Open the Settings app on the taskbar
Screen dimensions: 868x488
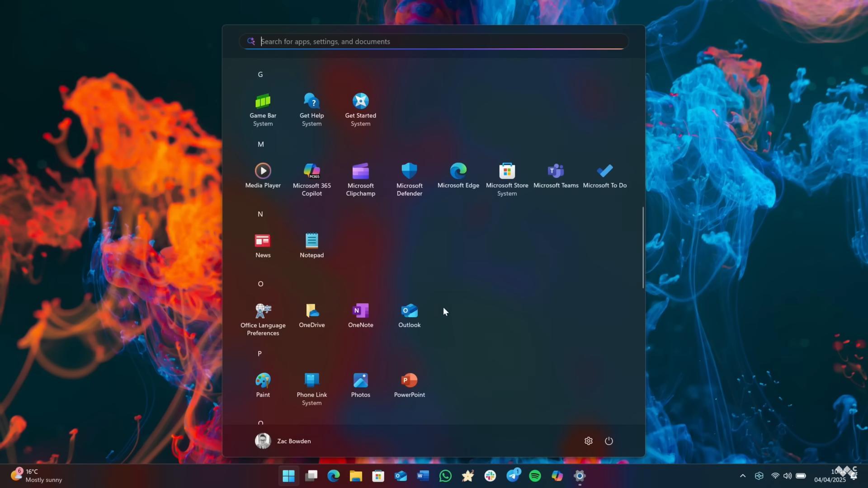[580, 476]
